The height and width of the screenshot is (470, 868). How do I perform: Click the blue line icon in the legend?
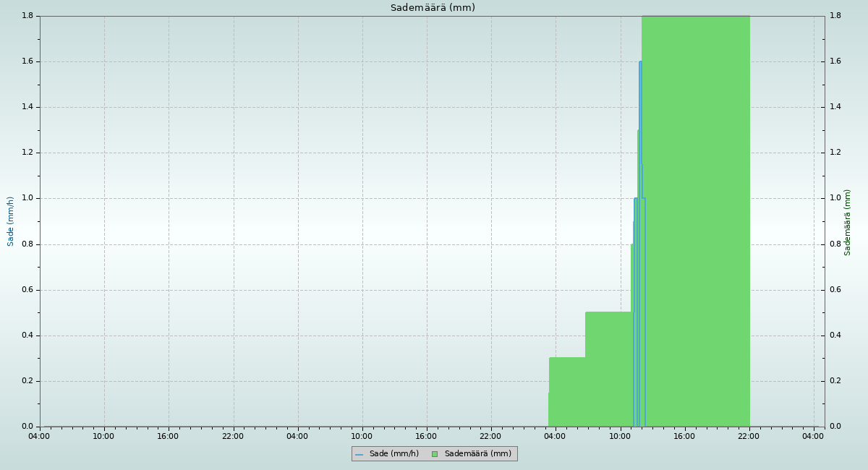[x=359, y=454]
